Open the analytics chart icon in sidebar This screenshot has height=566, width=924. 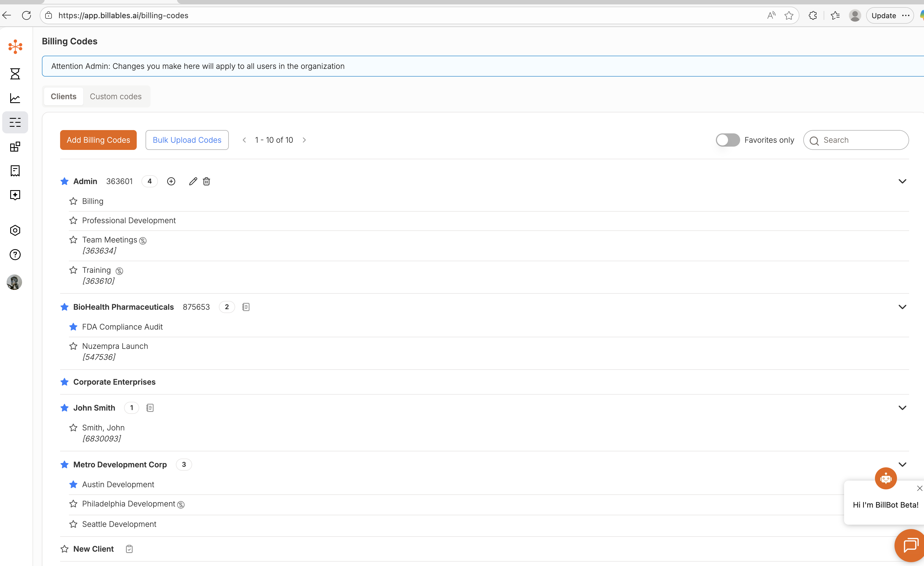15,98
